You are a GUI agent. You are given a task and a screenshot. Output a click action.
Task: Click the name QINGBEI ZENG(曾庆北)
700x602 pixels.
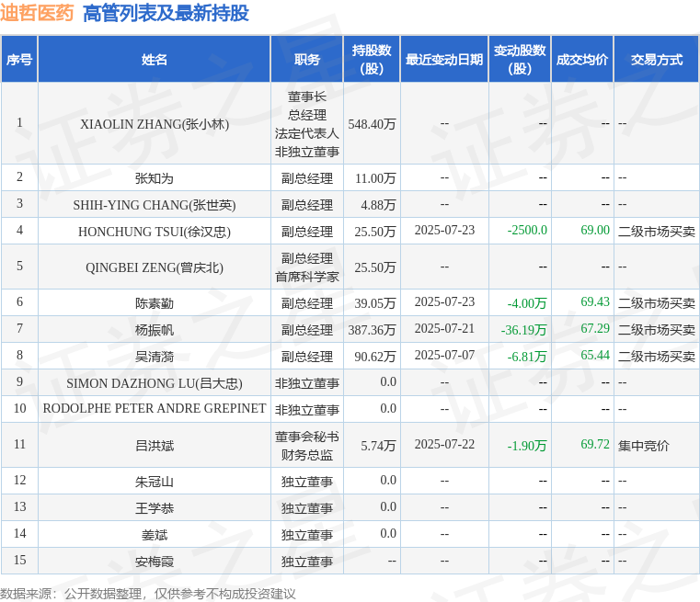155,267
